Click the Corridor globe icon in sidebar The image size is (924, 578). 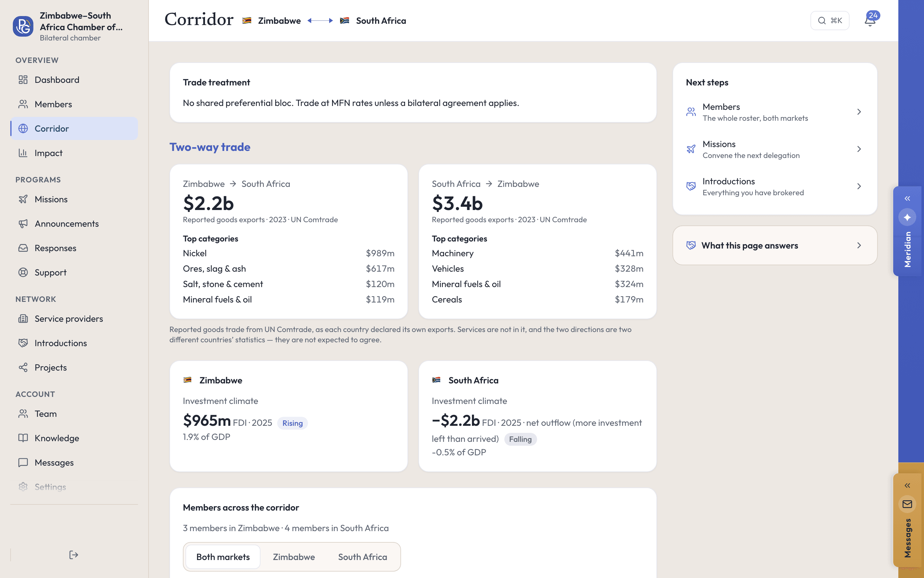pyautogui.click(x=23, y=128)
